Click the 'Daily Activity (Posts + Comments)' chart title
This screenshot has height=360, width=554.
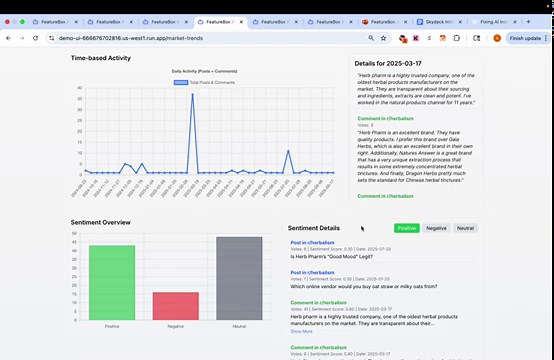[204, 71]
